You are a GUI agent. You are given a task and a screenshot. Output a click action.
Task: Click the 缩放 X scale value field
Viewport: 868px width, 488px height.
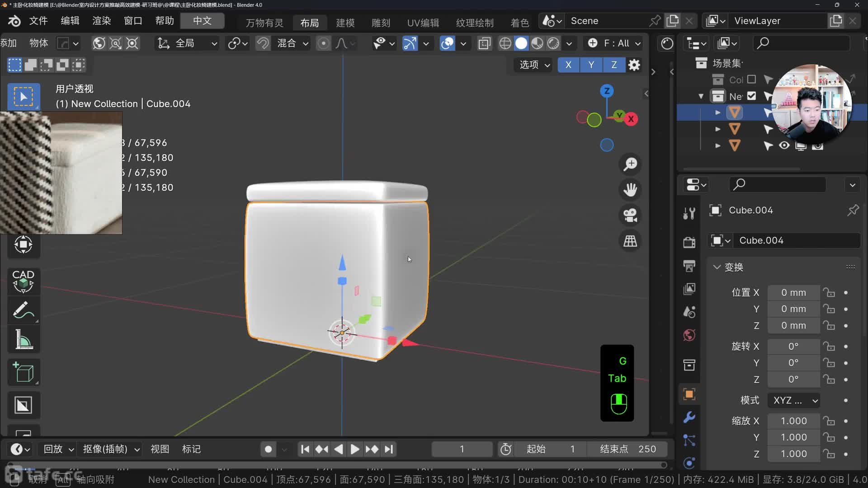point(793,421)
